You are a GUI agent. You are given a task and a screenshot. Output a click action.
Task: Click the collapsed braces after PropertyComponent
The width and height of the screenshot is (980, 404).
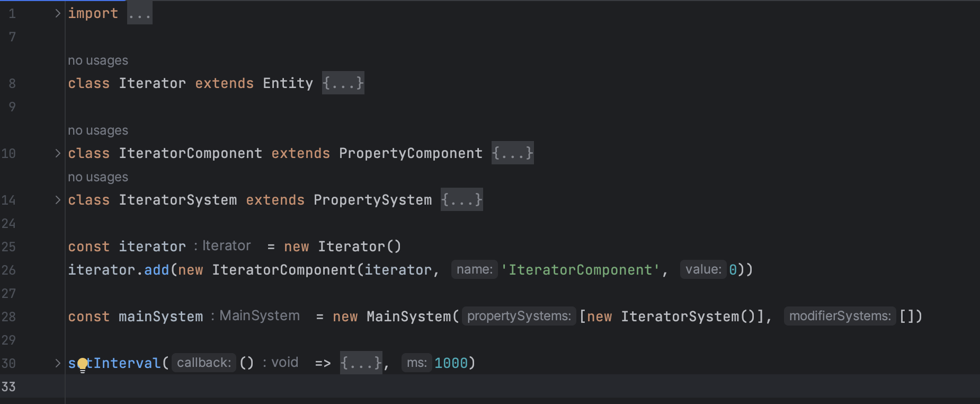click(512, 153)
